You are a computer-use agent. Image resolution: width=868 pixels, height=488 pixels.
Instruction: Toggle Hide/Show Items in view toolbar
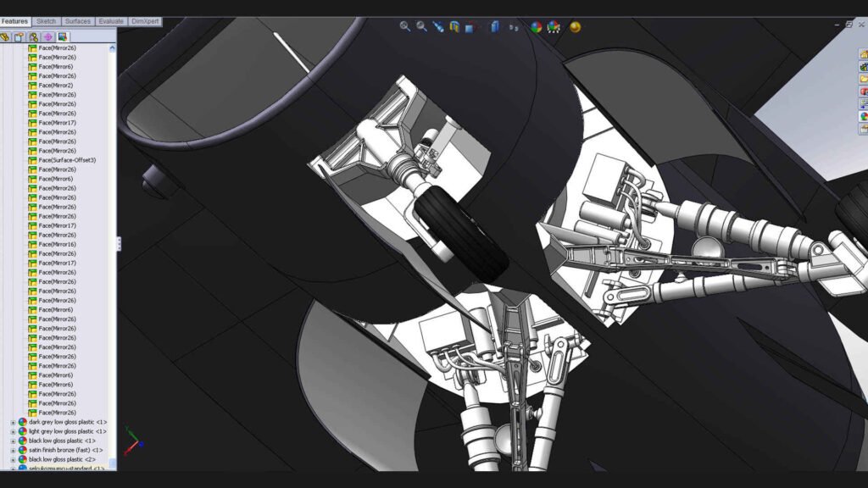(515, 26)
